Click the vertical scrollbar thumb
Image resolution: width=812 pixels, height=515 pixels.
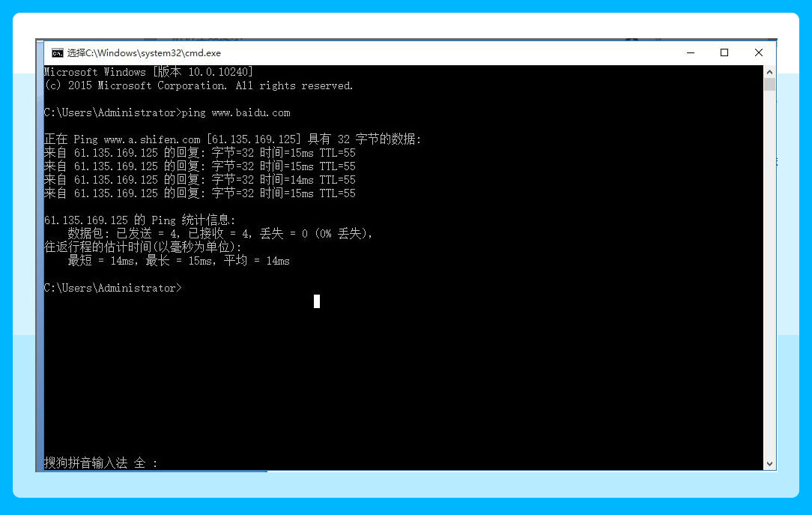click(x=769, y=84)
